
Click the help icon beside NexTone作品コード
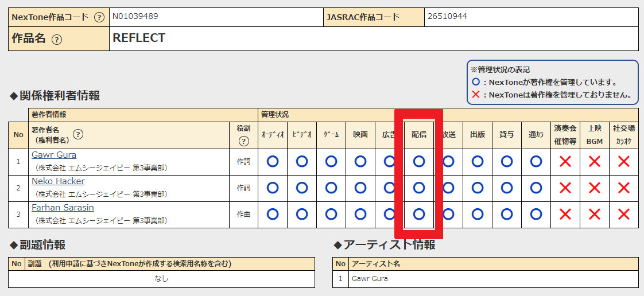[x=99, y=17]
